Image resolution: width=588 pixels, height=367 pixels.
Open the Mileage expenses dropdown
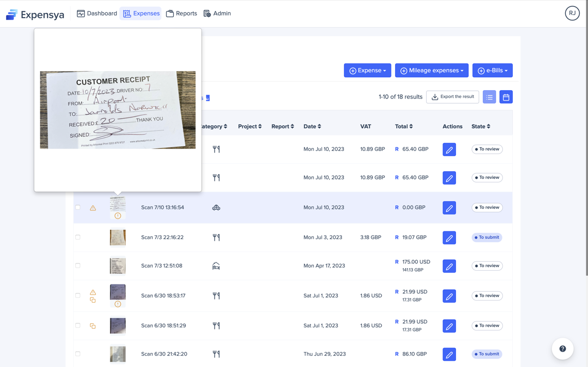(x=432, y=71)
